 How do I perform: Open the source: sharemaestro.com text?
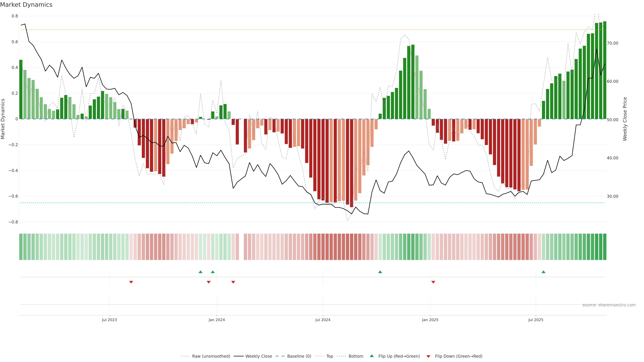click(609, 305)
